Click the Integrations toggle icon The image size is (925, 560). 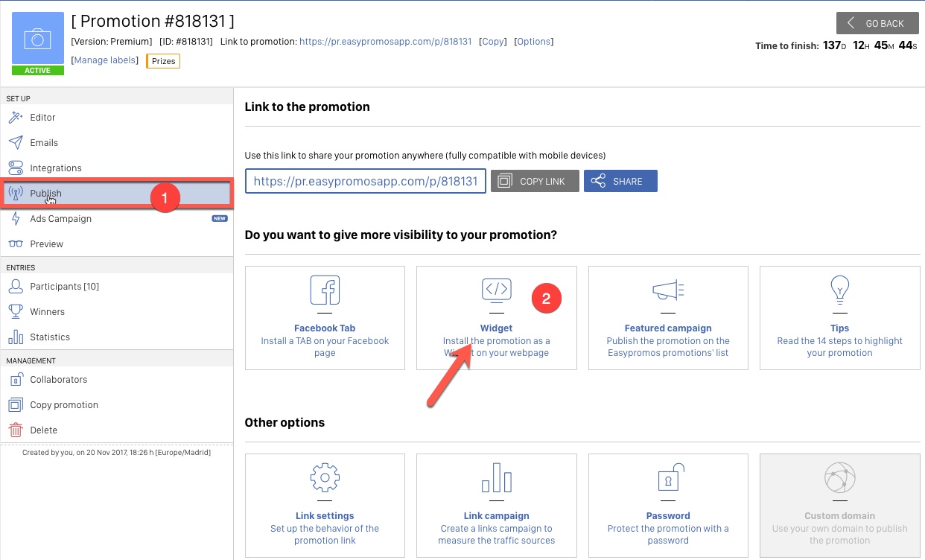tap(16, 168)
